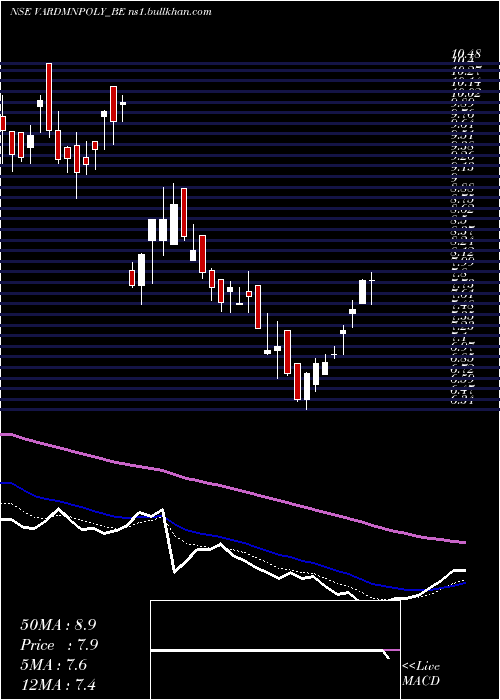Click the pink 50MA line

232,488
